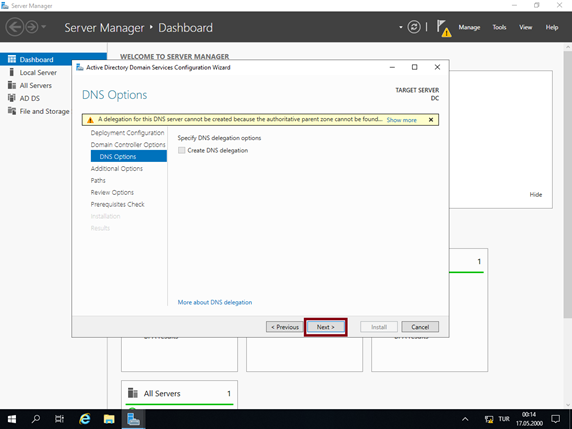Screen dimensions: 572x429
Task: Toggle the Create DNS delegation checkbox
Action: (182, 150)
